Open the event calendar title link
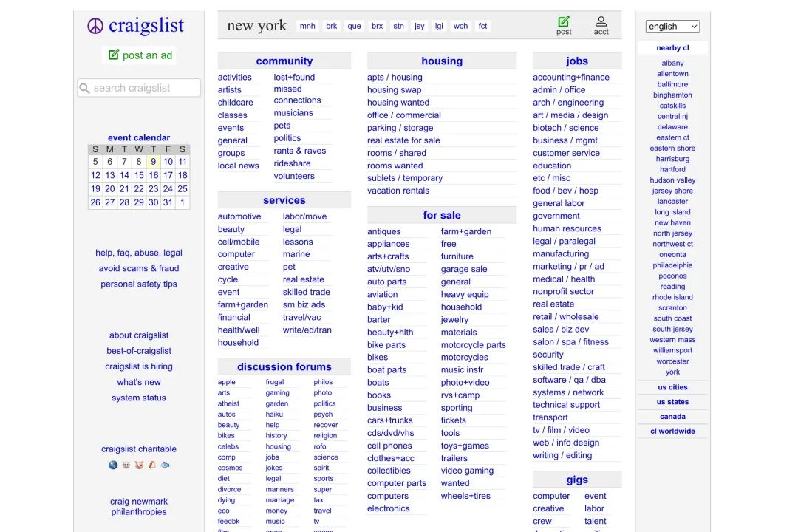798x532 pixels. (139, 137)
